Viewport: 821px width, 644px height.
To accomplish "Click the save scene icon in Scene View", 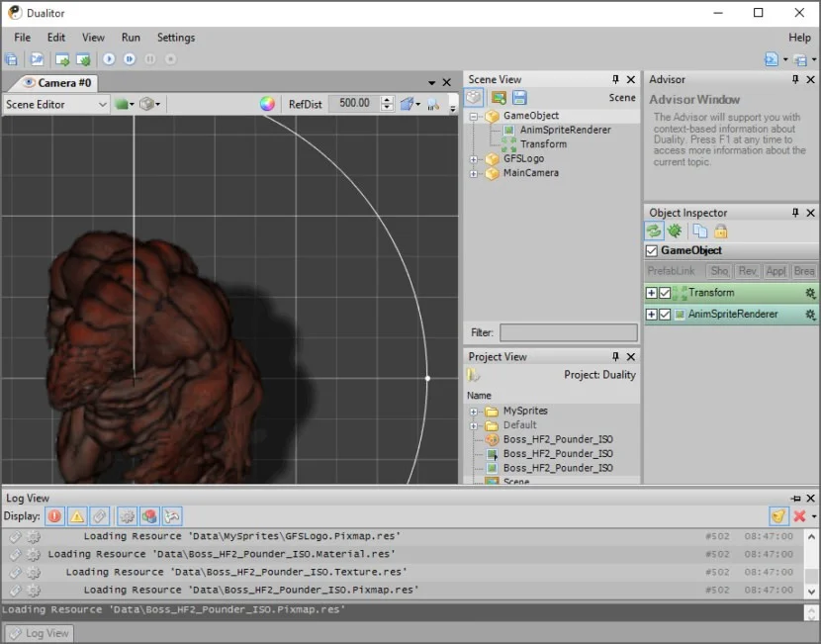I will click(x=519, y=98).
